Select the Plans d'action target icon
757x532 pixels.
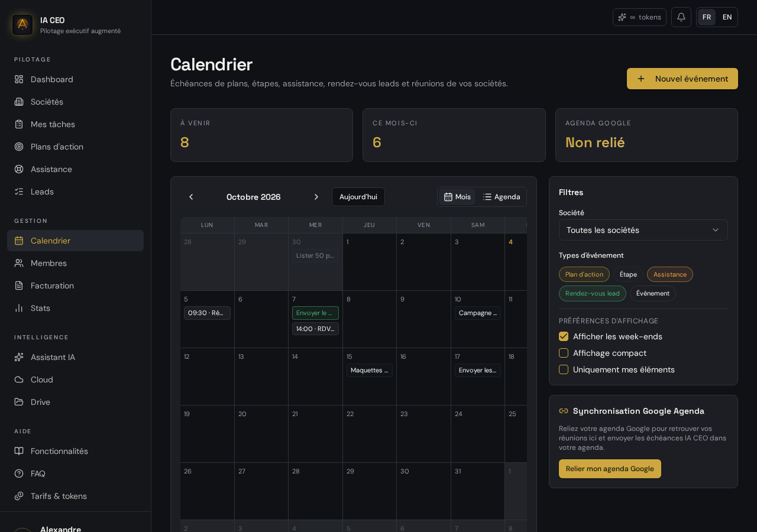click(19, 147)
